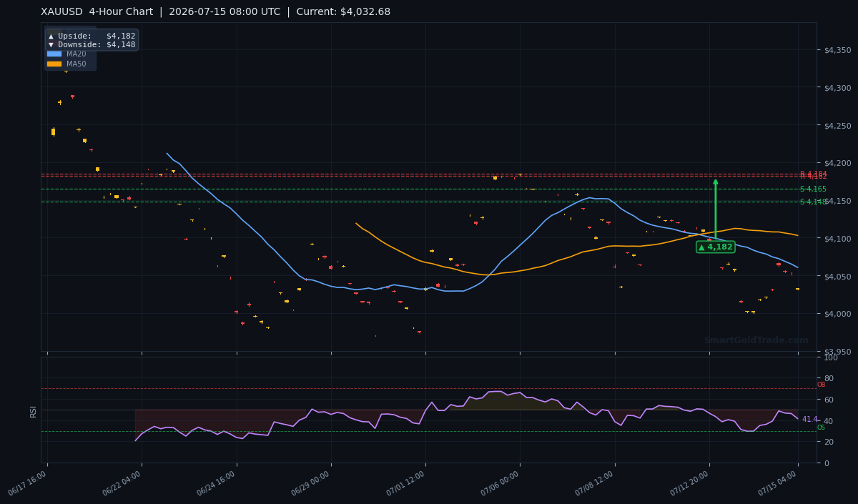Click the $4,350 price axis label
The width and height of the screenshot is (858, 504).
click(x=837, y=50)
